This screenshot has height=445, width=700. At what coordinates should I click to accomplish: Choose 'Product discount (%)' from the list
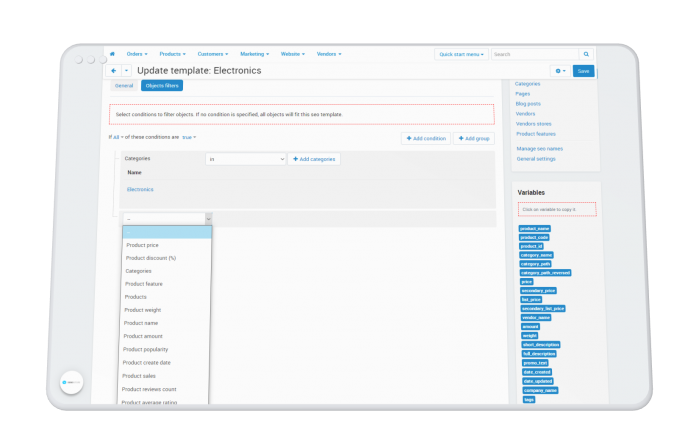[151, 258]
